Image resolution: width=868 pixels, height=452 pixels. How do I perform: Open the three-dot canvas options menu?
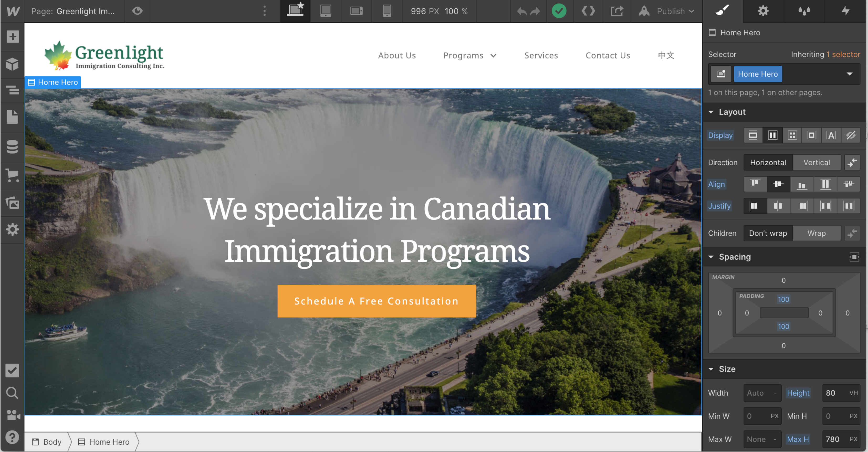(264, 11)
